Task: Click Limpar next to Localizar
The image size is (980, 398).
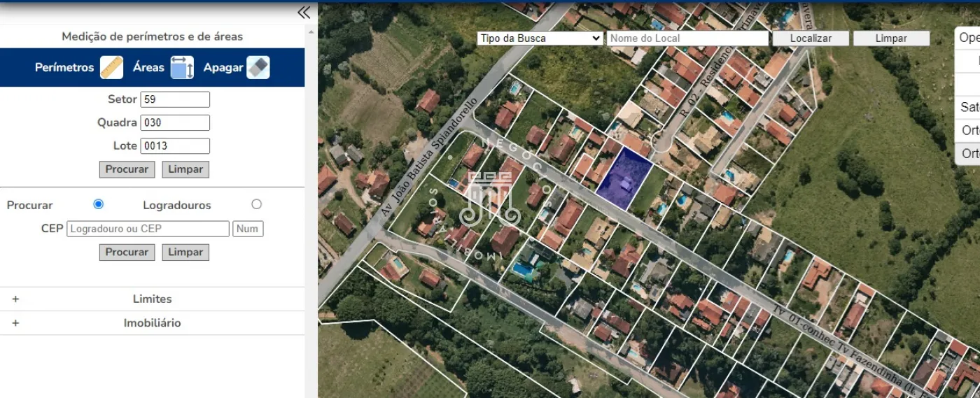Action: (x=890, y=38)
